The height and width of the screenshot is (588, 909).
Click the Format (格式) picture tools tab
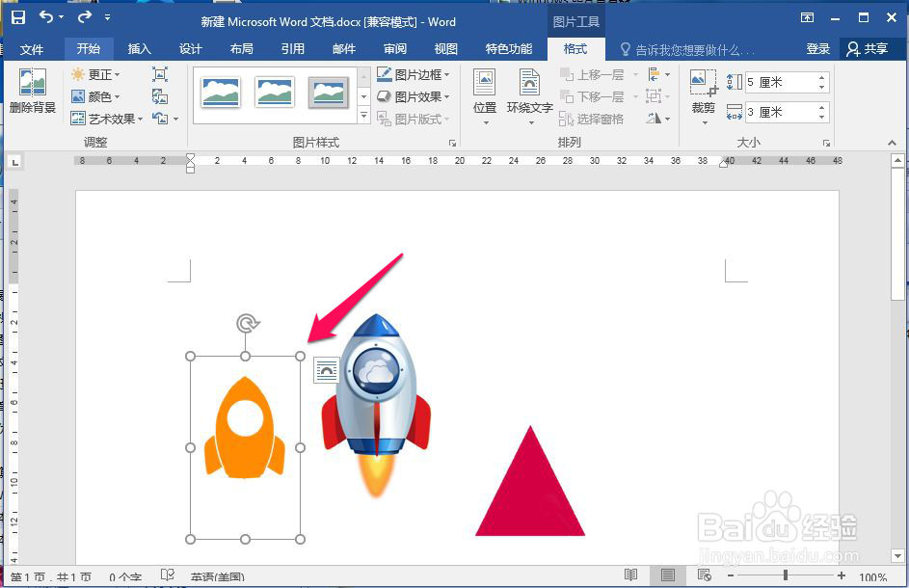pos(575,49)
